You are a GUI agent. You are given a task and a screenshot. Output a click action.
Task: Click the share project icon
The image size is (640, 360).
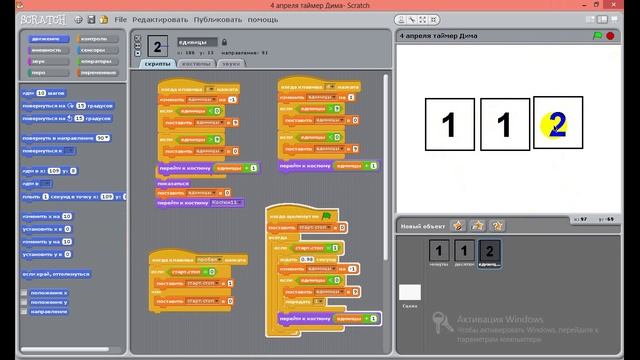tap(104, 20)
